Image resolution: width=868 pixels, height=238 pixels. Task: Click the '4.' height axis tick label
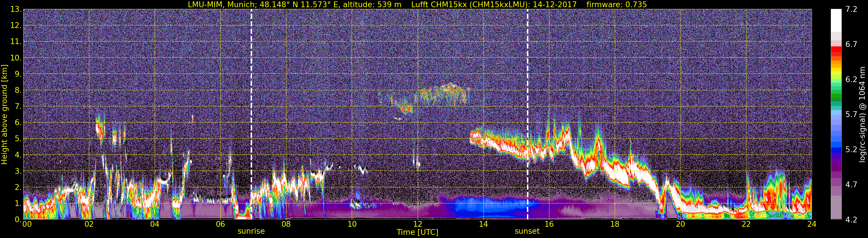18,155
